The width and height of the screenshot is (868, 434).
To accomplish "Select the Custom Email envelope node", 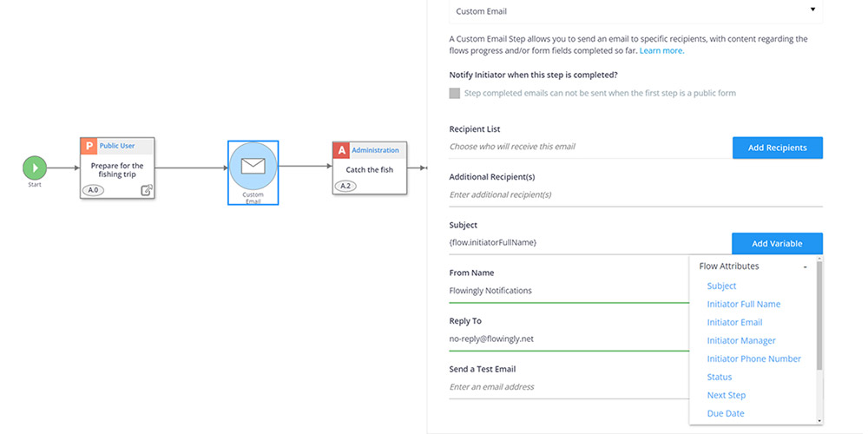I will (253, 166).
